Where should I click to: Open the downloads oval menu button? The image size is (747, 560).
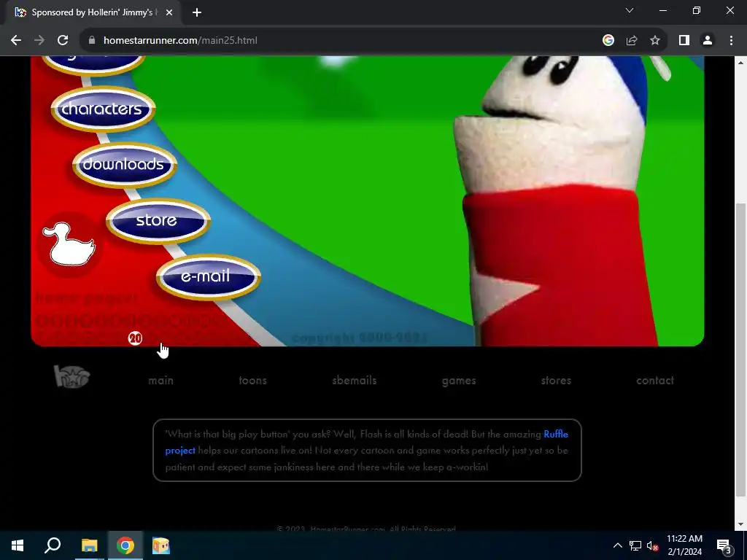tap(124, 165)
